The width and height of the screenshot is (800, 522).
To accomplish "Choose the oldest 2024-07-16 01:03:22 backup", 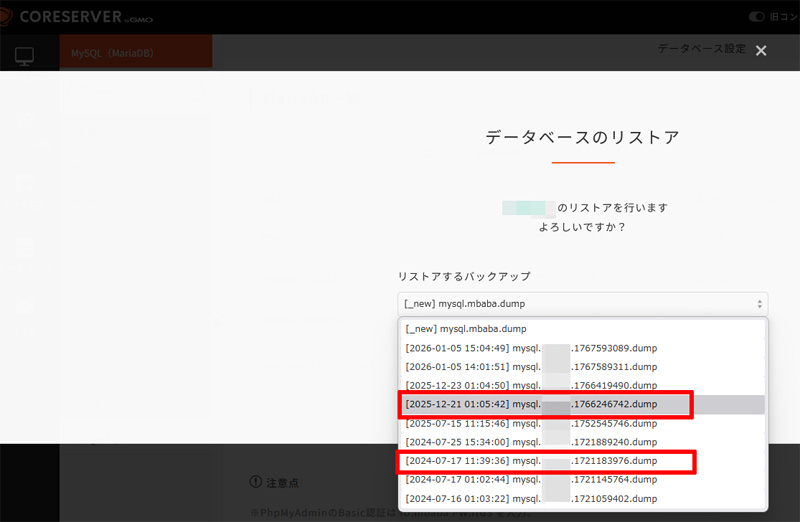I will (x=531, y=498).
